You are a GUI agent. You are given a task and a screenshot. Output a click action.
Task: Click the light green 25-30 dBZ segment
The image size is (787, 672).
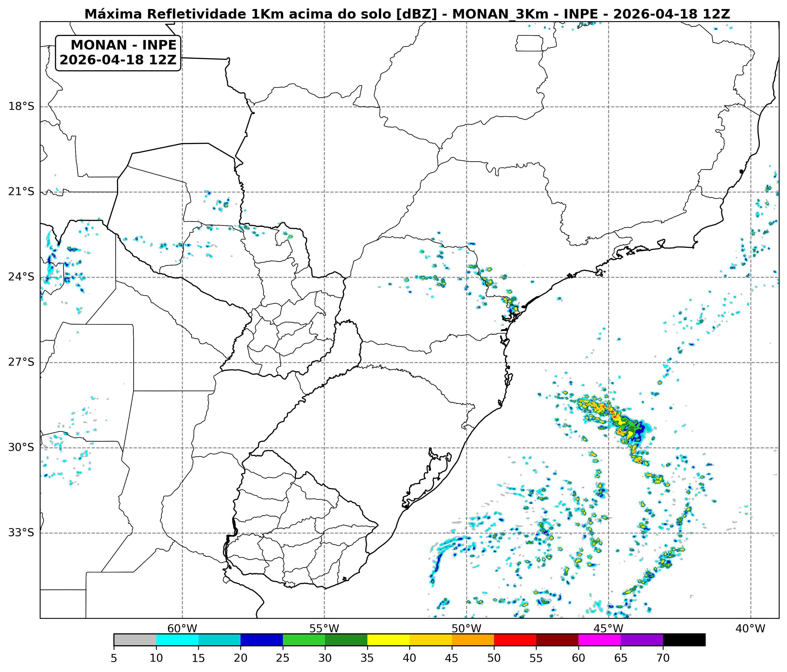pyautogui.click(x=304, y=640)
